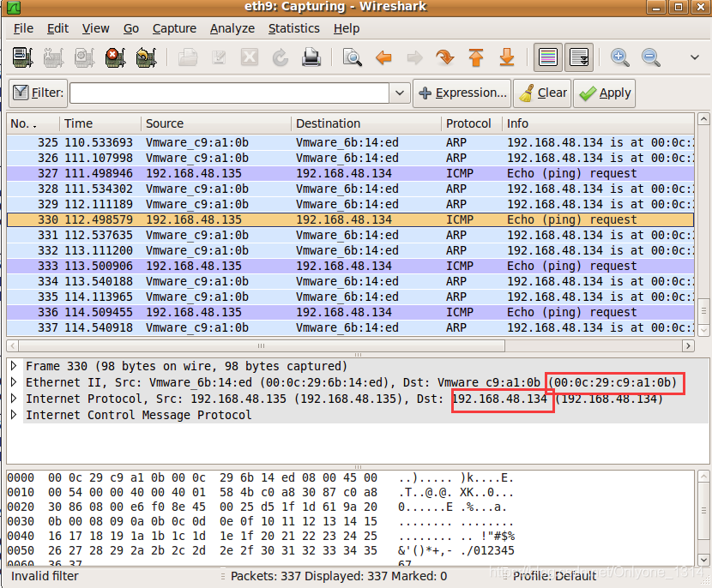Open the Analyze menu
Screen dimensions: 712x588
coord(232,28)
